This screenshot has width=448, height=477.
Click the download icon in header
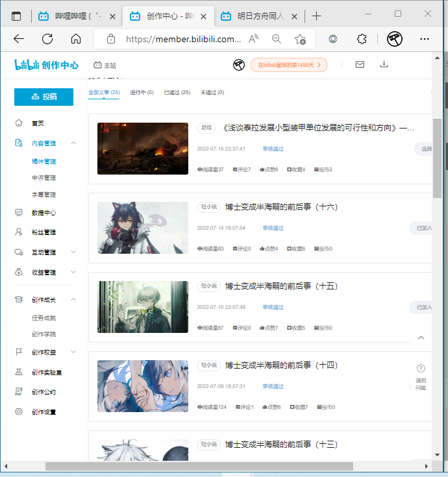(x=384, y=64)
